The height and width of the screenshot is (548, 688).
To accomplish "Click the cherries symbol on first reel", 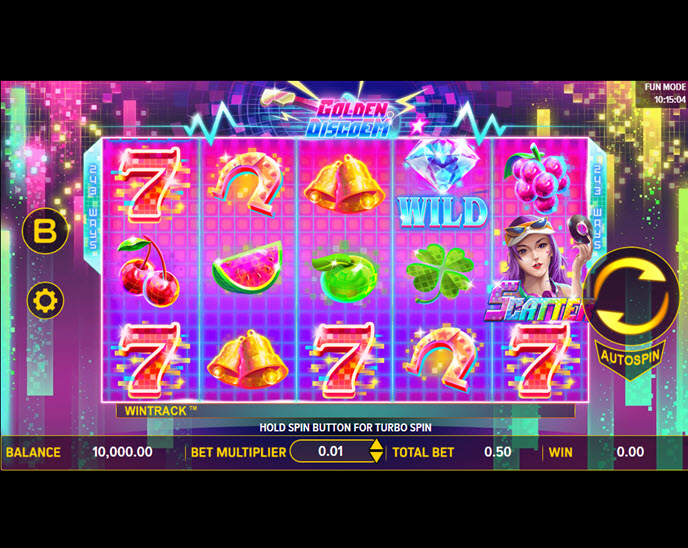I will coord(147,270).
